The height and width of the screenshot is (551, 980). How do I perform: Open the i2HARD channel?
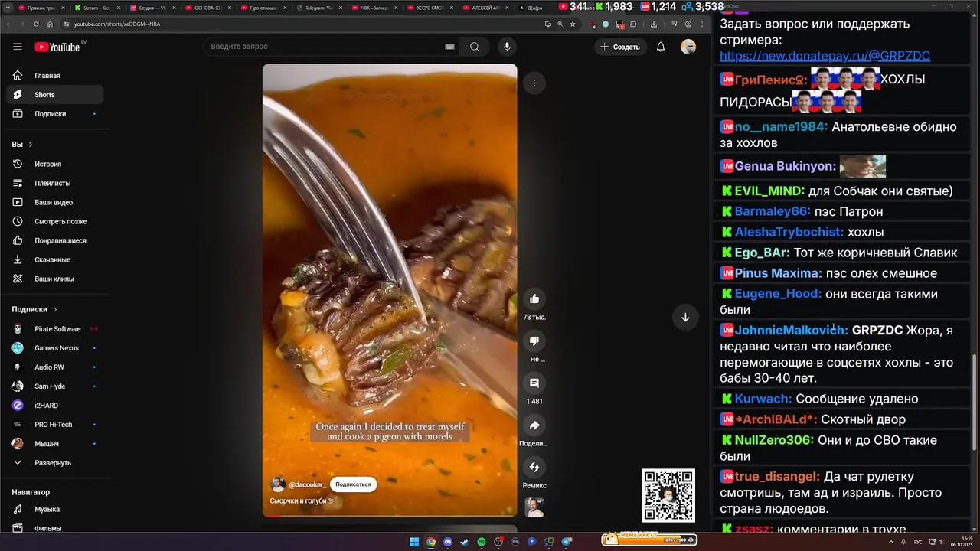coord(54,406)
